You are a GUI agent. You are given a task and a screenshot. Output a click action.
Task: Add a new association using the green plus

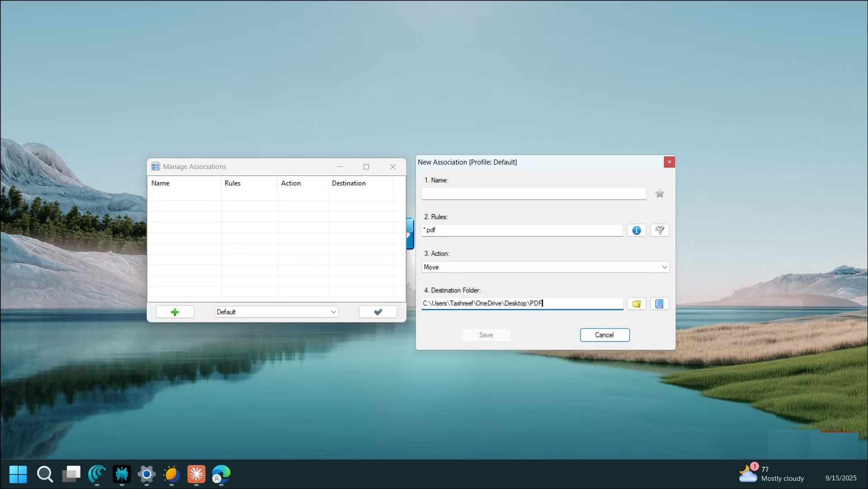point(175,312)
